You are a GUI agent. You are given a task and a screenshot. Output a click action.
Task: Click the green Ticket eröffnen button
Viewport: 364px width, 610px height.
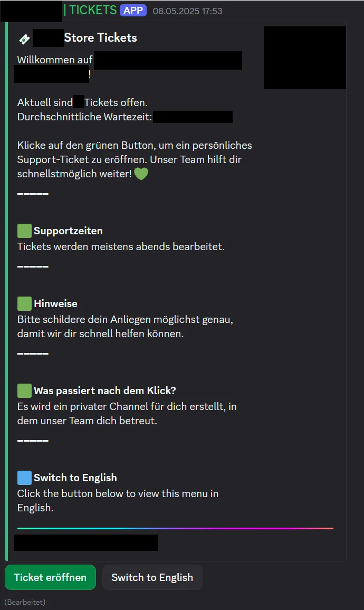coord(50,577)
